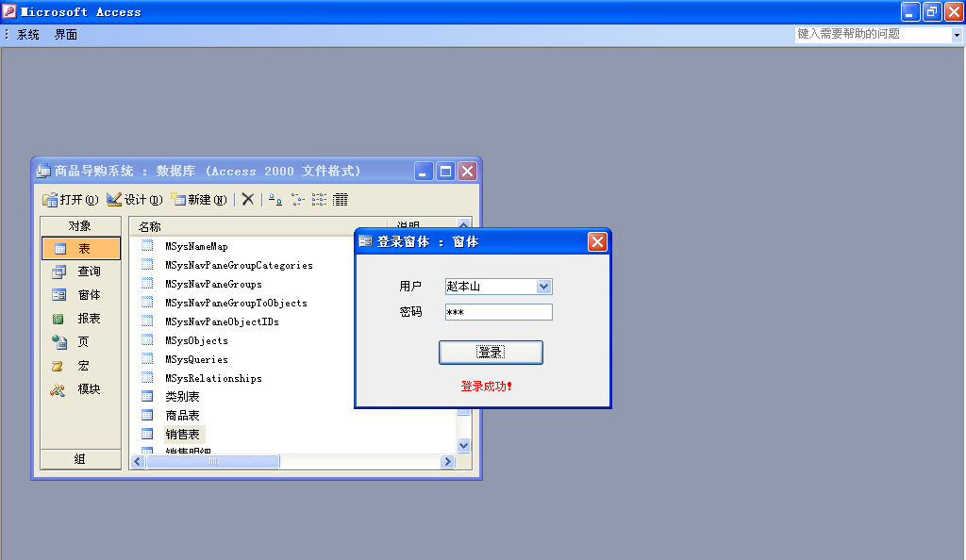This screenshot has height=560, width=966.
Task: Select the 销售表 table
Action: click(x=182, y=435)
